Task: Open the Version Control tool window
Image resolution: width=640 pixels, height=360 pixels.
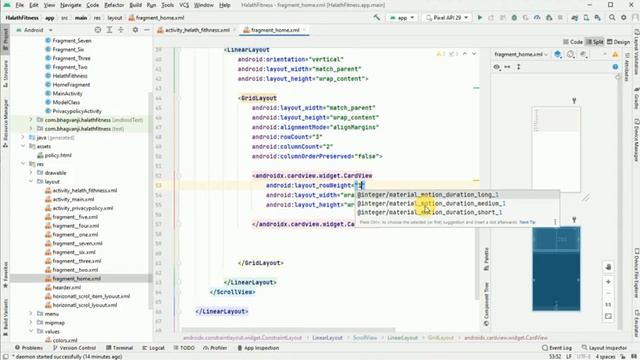Action: [x=74, y=348]
